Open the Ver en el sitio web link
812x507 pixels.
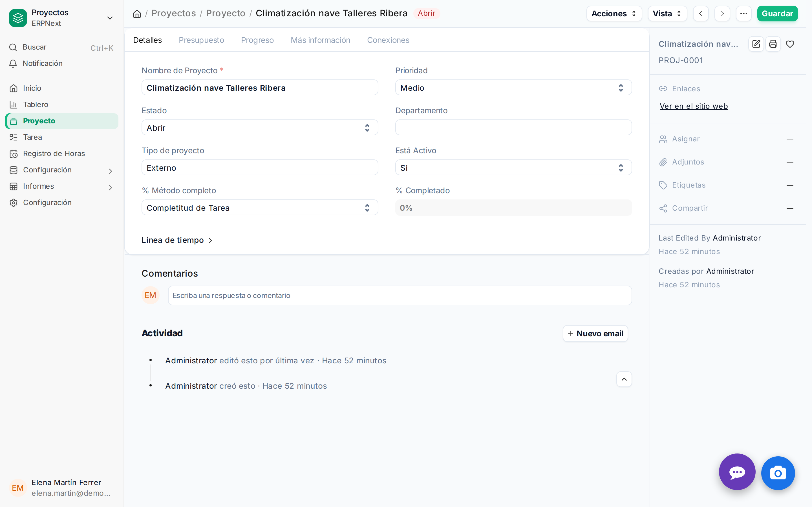point(694,106)
